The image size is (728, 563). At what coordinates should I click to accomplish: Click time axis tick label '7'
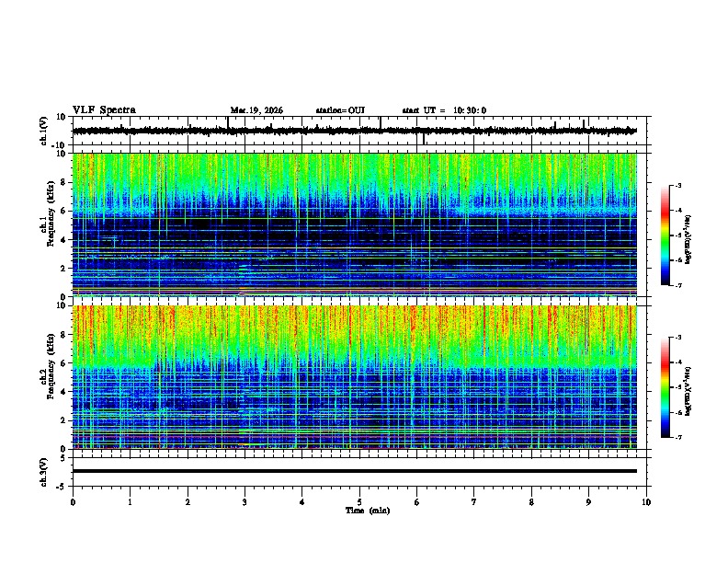tap(474, 502)
